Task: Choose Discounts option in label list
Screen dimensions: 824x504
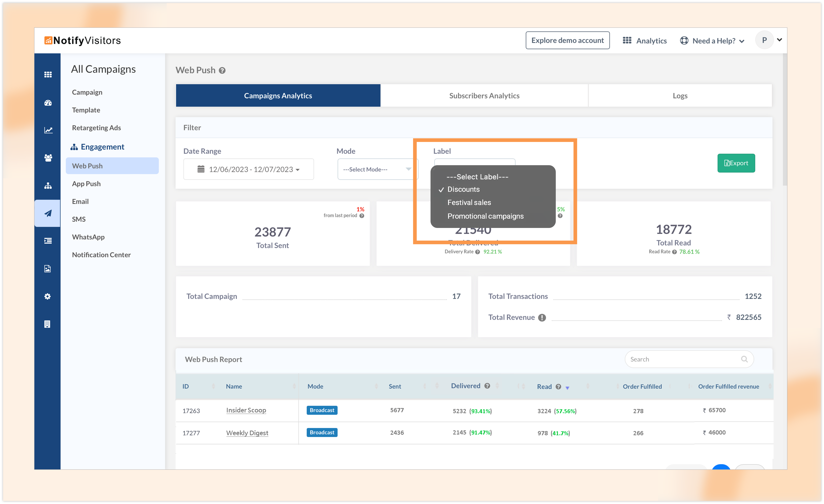Action: 464,189
